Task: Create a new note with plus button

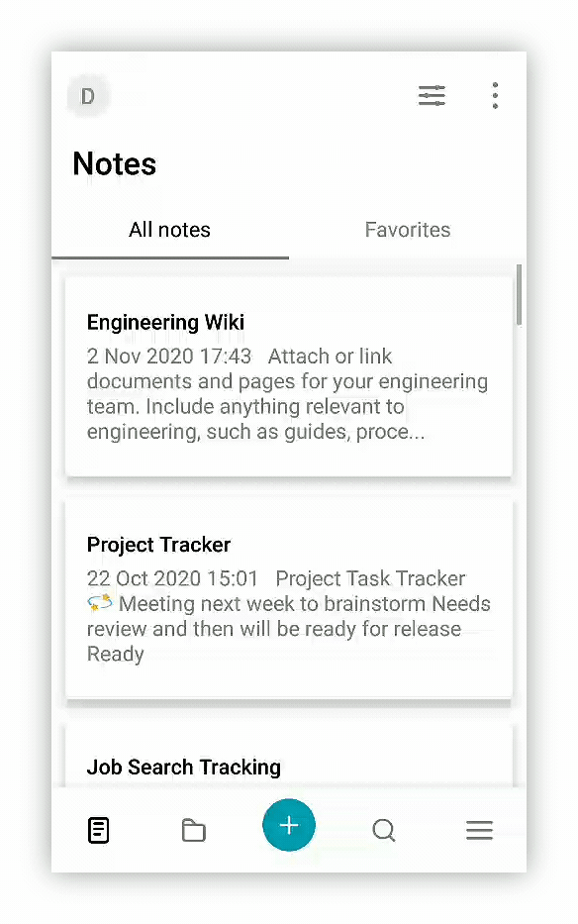Action: (x=289, y=824)
